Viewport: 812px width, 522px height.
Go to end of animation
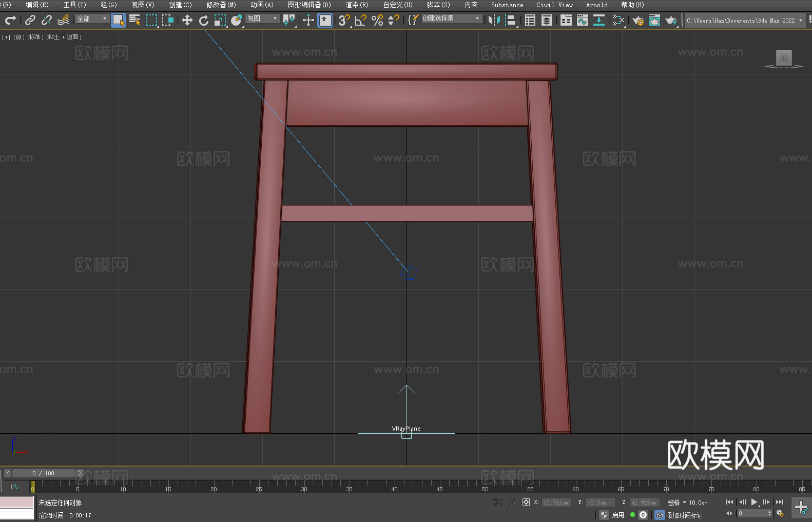(x=780, y=502)
